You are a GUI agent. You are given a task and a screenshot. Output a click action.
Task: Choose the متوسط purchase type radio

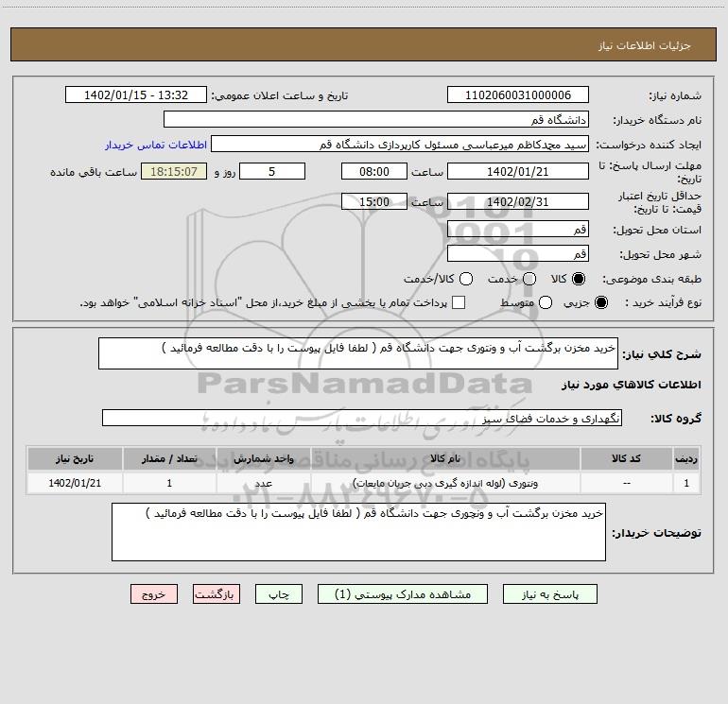click(546, 302)
